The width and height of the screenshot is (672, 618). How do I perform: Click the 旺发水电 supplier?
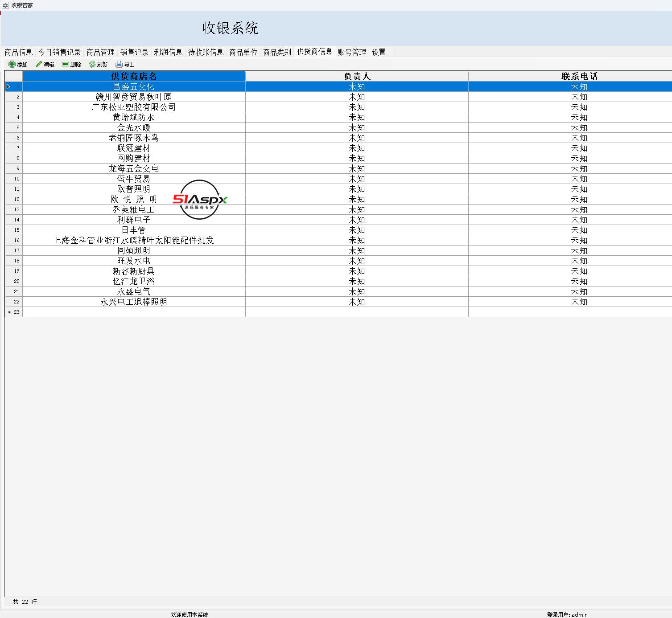tap(134, 261)
